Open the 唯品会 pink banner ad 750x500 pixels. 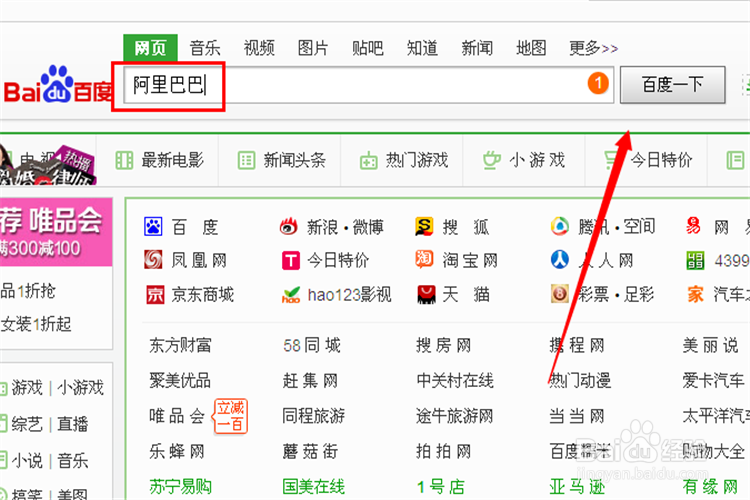point(56,232)
